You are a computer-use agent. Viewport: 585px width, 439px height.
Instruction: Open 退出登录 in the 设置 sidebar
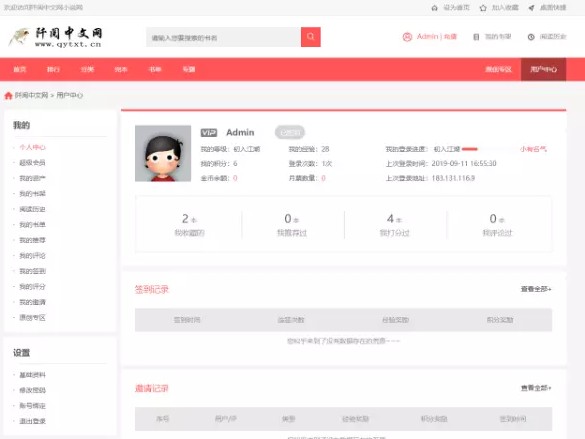pyautogui.click(x=32, y=421)
